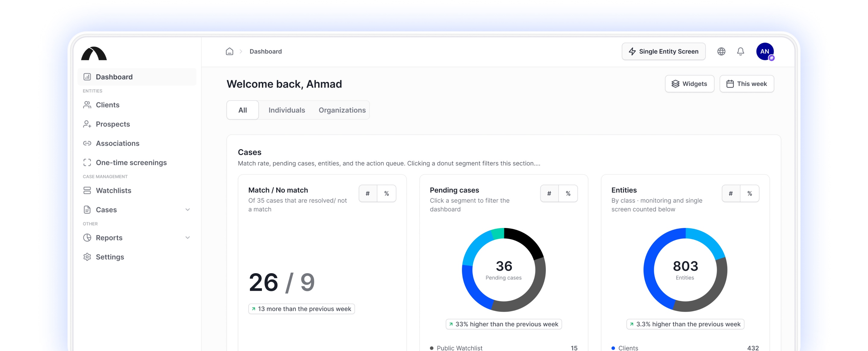868x351 pixels.
Task: Click '3.3% higher than the previous week' badge
Action: pos(685,324)
